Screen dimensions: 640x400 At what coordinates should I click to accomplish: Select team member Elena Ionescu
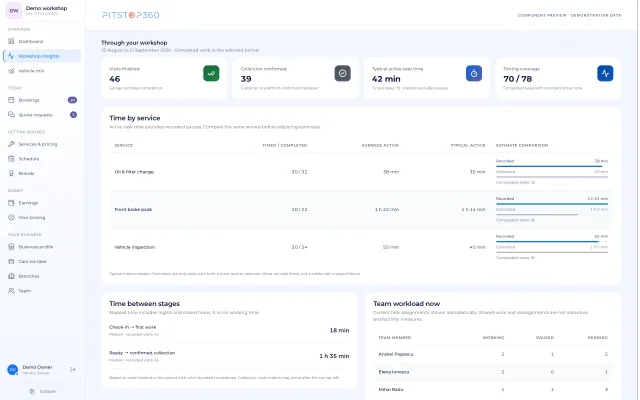coord(394,372)
